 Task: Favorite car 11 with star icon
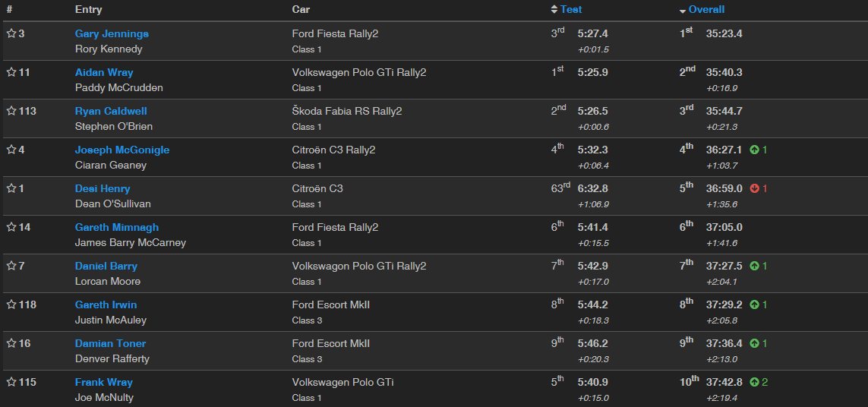coord(11,72)
